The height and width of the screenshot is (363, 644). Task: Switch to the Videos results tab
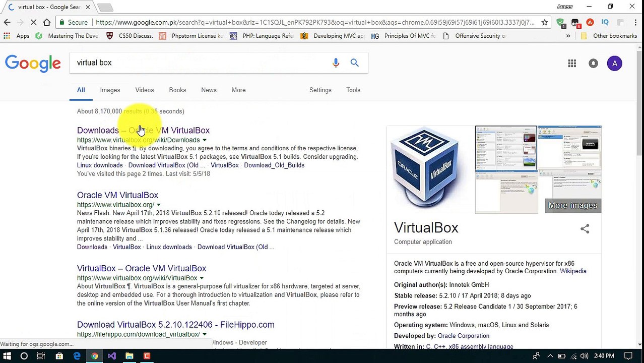145,90
